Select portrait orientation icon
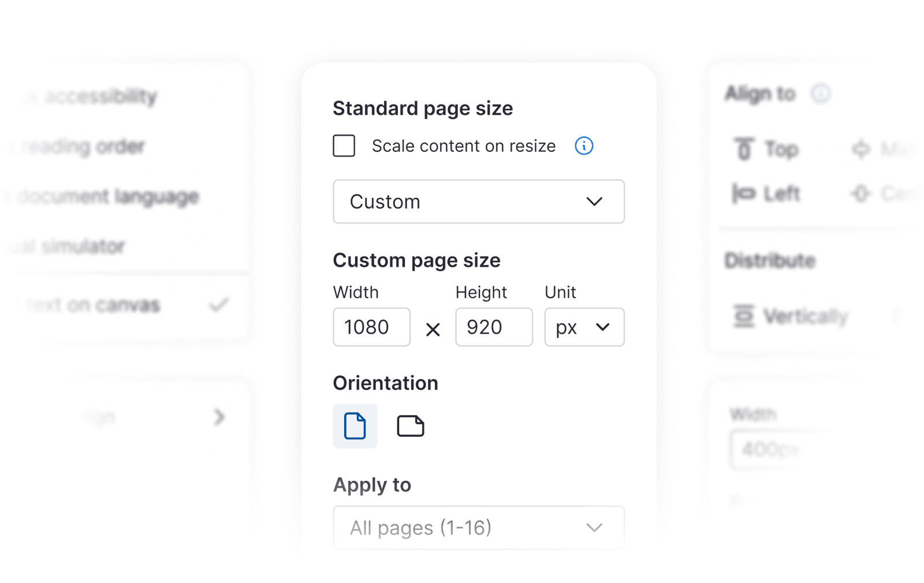This screenshot has width=924, height=583. (355, 426)
